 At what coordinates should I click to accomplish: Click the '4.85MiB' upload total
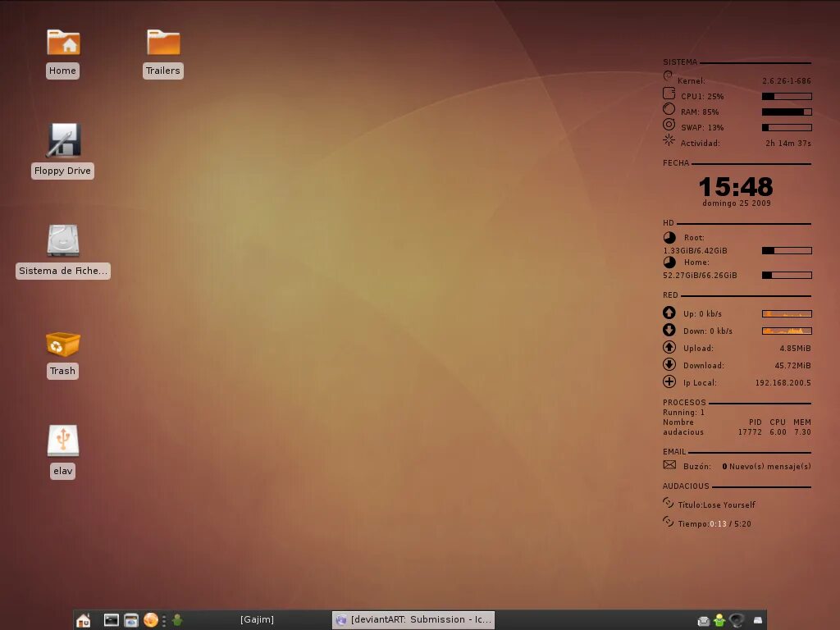click(795, 349)
